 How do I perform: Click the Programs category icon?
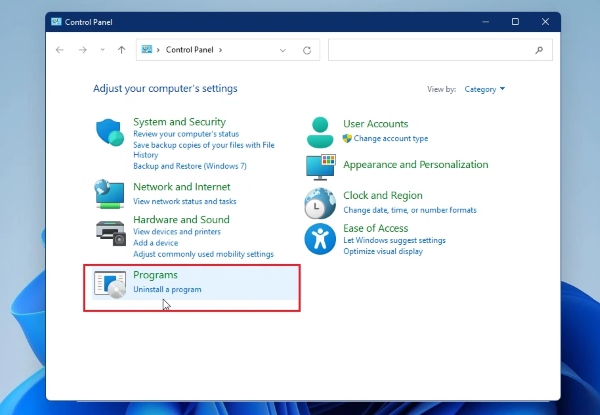109,284
